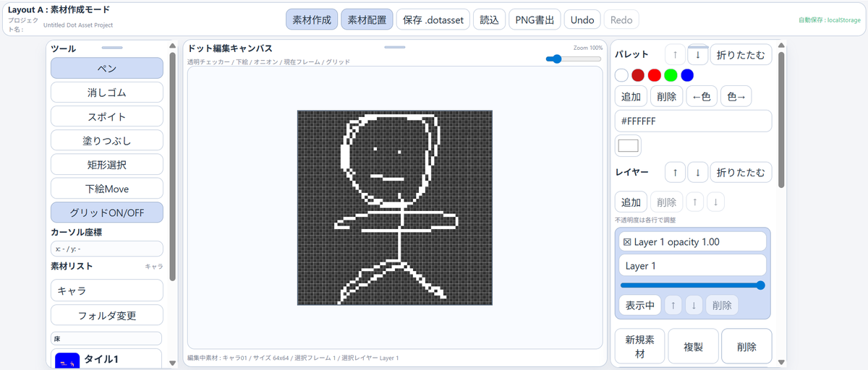
Task: Open the color picker box below hex field
Action: 628,146
